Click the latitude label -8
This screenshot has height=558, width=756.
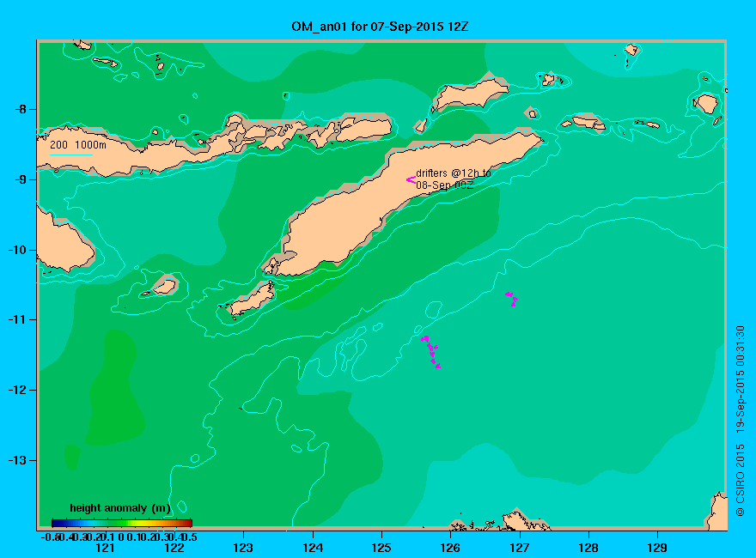click(x=21, y=109)
